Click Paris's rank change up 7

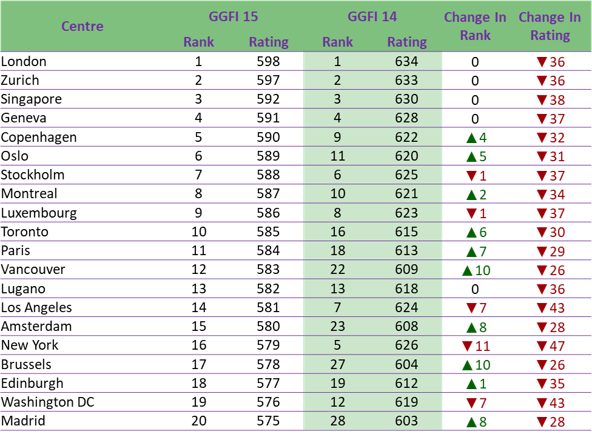click(x=476, y=252)
